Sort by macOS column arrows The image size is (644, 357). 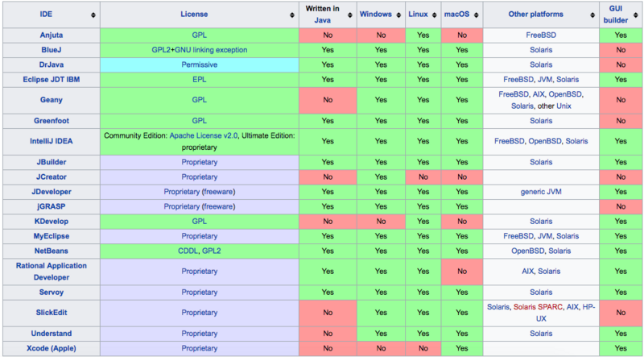pyautogui.click(x=476, y=15)
